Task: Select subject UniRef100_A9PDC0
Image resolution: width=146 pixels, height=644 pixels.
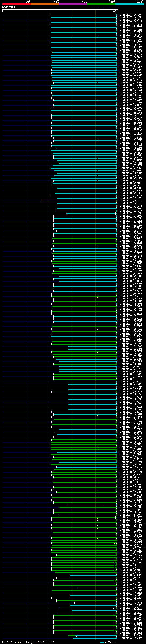Action: point(131,35)
